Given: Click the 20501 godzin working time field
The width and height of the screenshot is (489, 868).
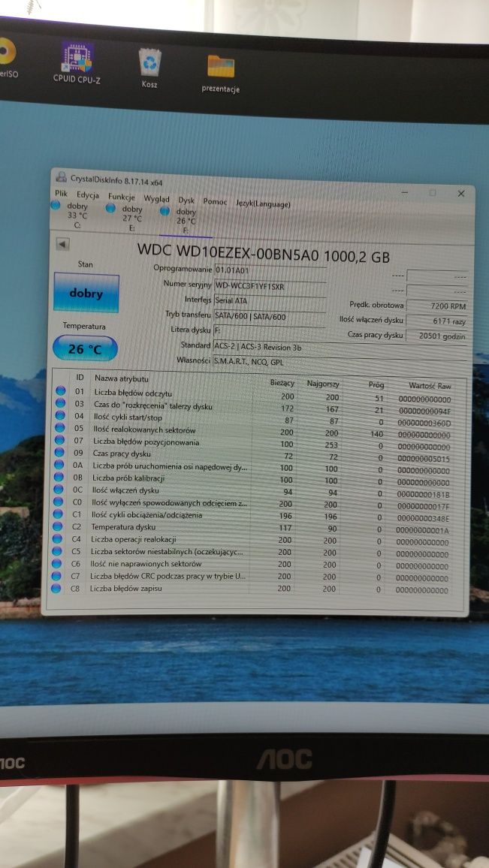Looking at the screenshot, I should point(437,336).
